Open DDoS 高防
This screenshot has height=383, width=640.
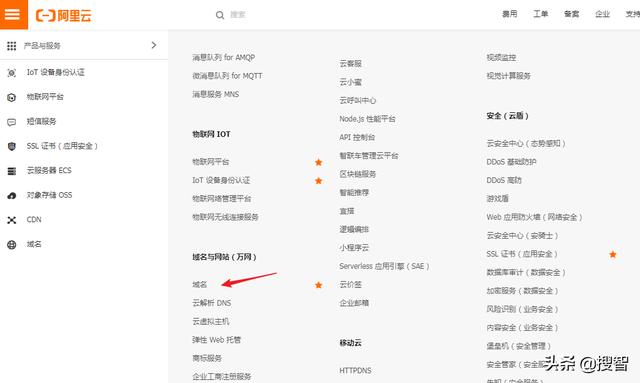click(x=504, y=180)
